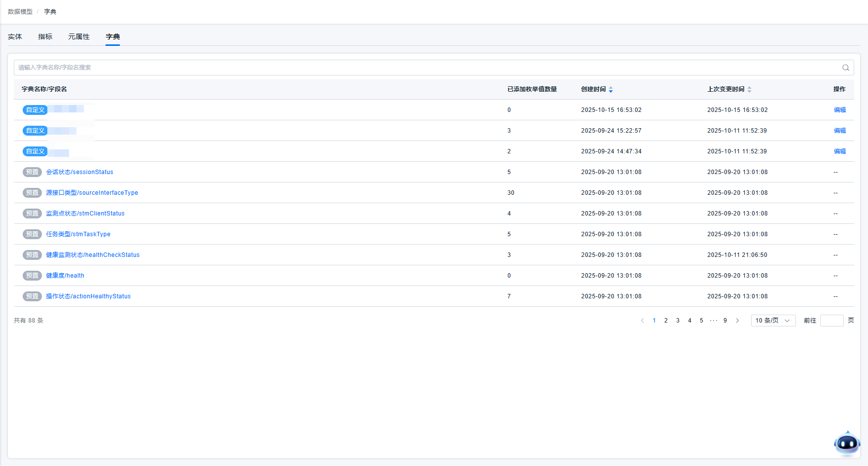Click the 前往 page number input box
This screenshot has height=466, width=868.
coord(832,321)
